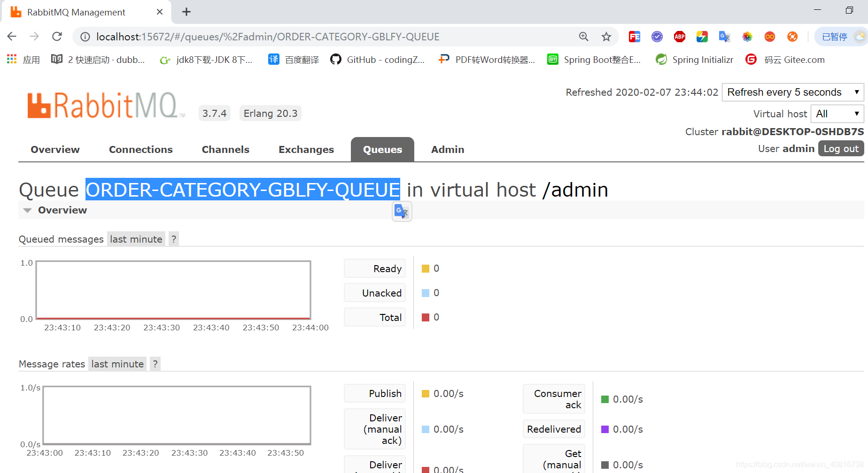Image resolution: width=868 pixels, height=473 pixels.
Task: Open the FE helper extension icon
Action: click(x=635, y=37)
